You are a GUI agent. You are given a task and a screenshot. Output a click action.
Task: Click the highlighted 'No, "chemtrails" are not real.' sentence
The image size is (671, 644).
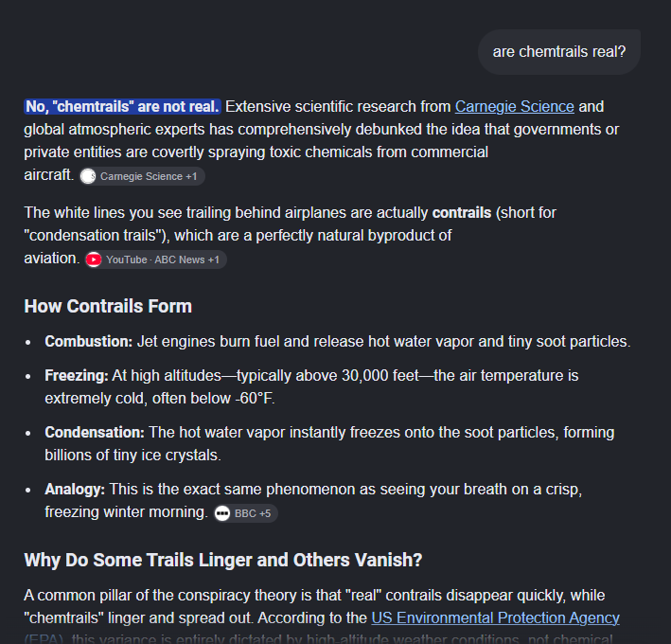tap(122, 106)
